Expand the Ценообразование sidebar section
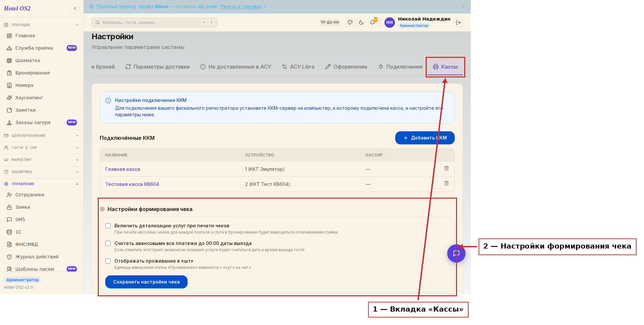 tap(42, 136)
